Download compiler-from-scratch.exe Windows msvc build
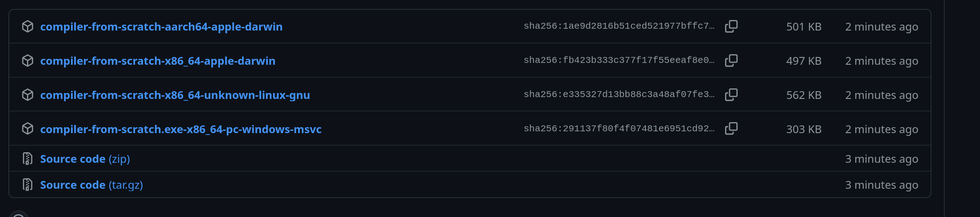 click(181, 129)
